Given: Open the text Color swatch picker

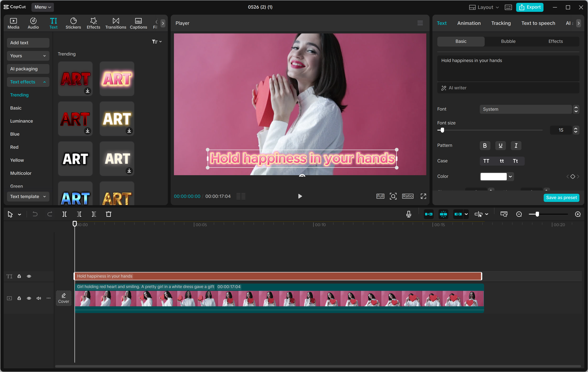Looking at the screenshot, I should tap(496, 176).
